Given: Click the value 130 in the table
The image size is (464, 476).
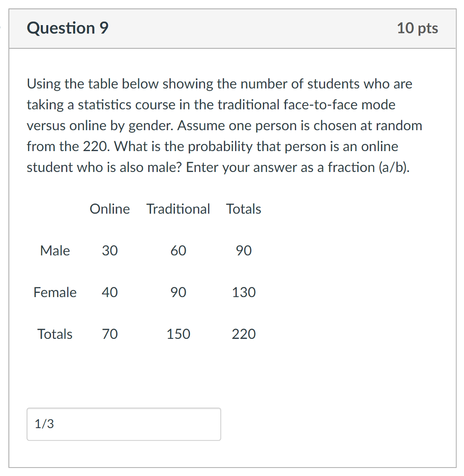Looking at the screenshot, I should pos(243,292).
